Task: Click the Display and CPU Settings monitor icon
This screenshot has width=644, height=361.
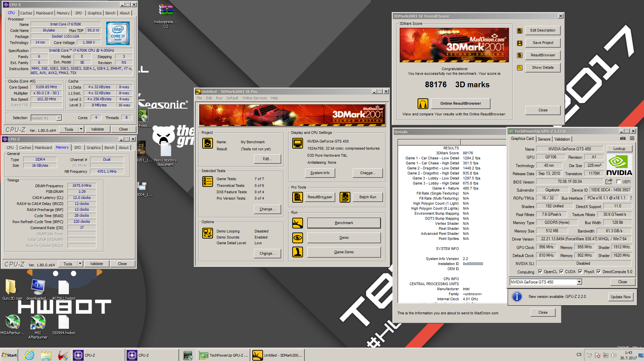Action: click(297, 143)
